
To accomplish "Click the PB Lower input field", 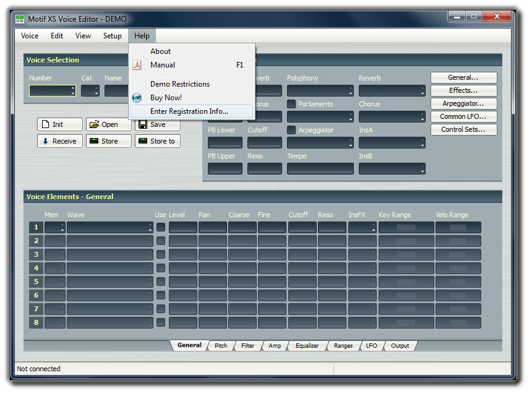I will [x=225, y=143].
